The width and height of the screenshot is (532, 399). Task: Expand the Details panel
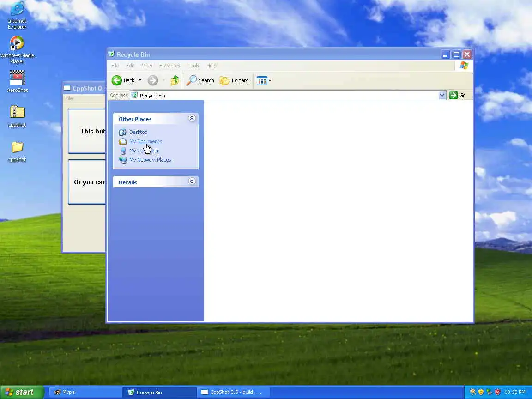click(192, 181)
